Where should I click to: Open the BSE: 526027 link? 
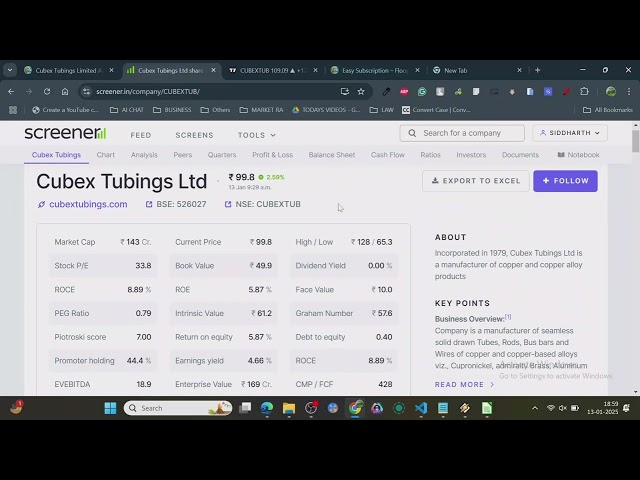pyautogui.click(x=181, y=204)
